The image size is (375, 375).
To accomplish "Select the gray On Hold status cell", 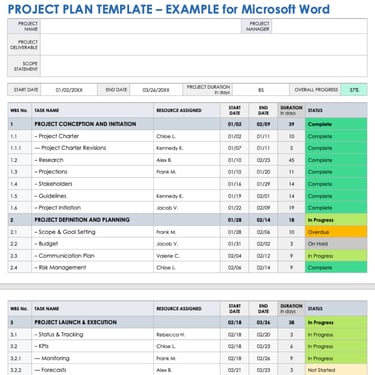I will [336, 244].
